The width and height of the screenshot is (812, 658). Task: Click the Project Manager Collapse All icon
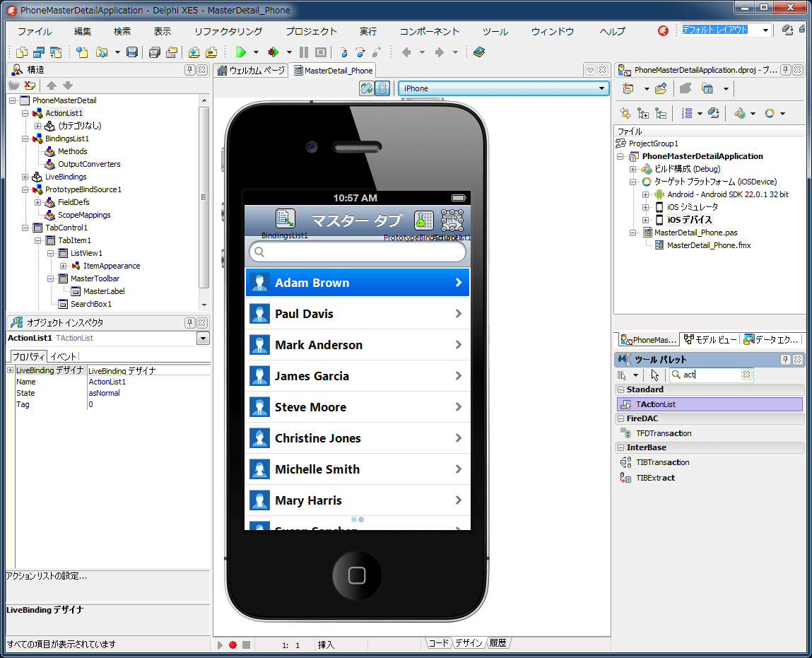[x=661, y=113]
